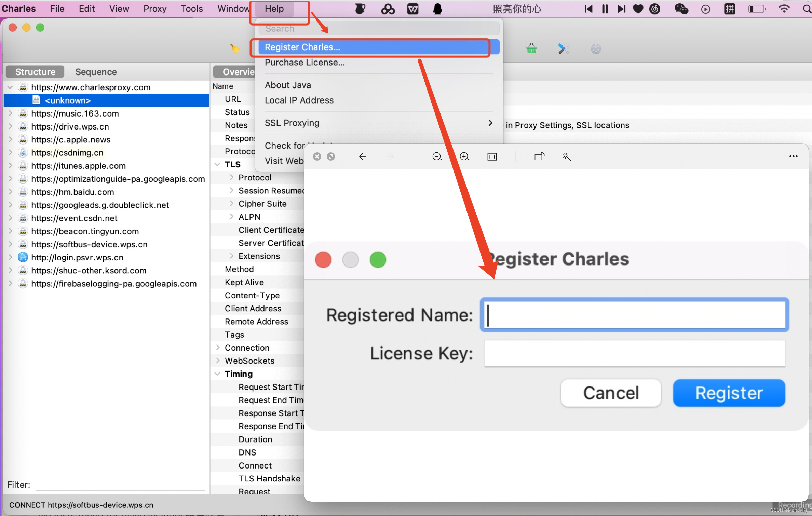Select the https://itunes.apple.com host row
The image size is (812, 516).
pos(106,165)
